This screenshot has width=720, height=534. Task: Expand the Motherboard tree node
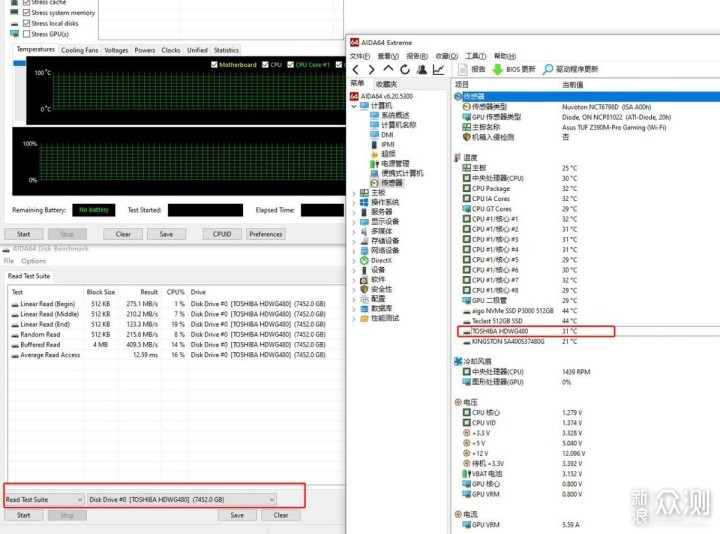(x=354, y=193)
